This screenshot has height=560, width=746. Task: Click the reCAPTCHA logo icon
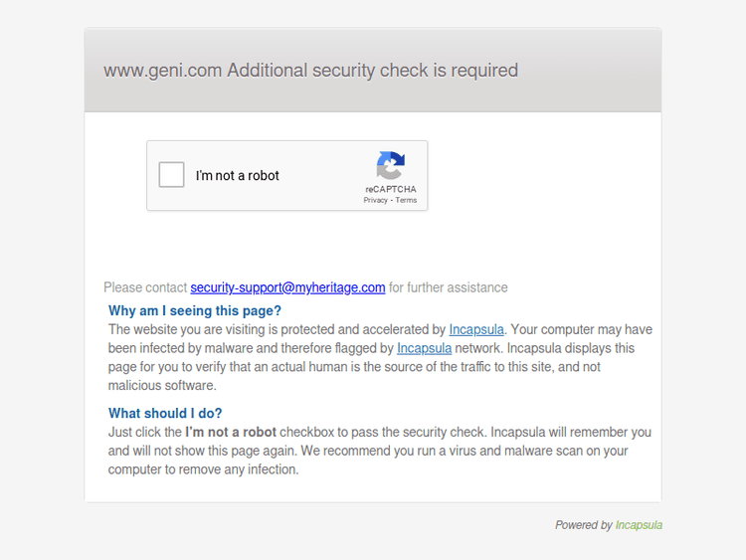391,165
